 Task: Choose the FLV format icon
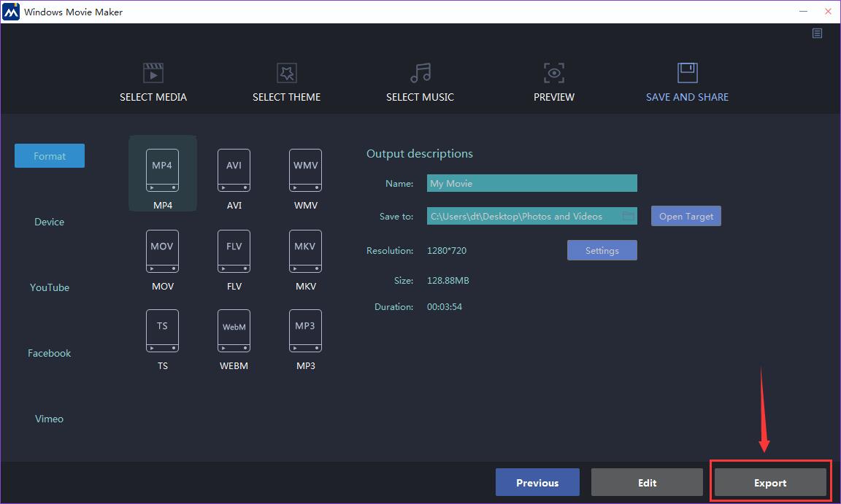tap(234, 251)
